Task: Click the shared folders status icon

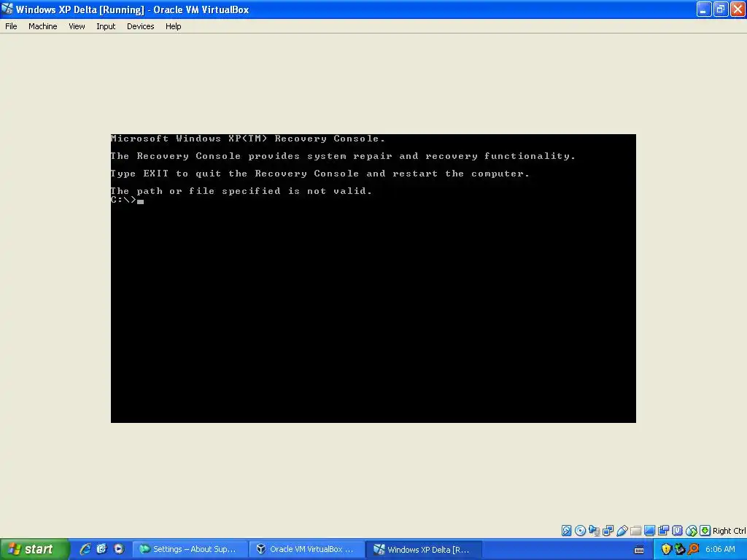Action: [x=635, y=531]
